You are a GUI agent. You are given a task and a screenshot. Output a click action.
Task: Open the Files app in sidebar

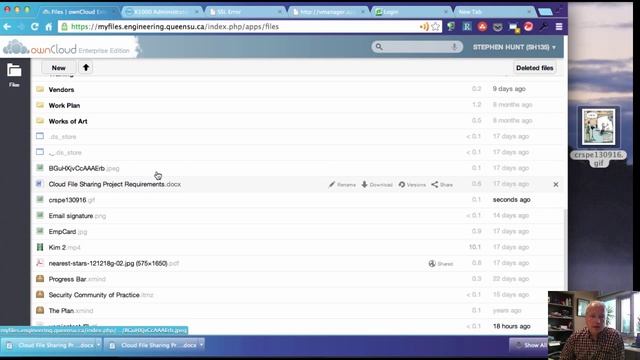coord(14,75)
